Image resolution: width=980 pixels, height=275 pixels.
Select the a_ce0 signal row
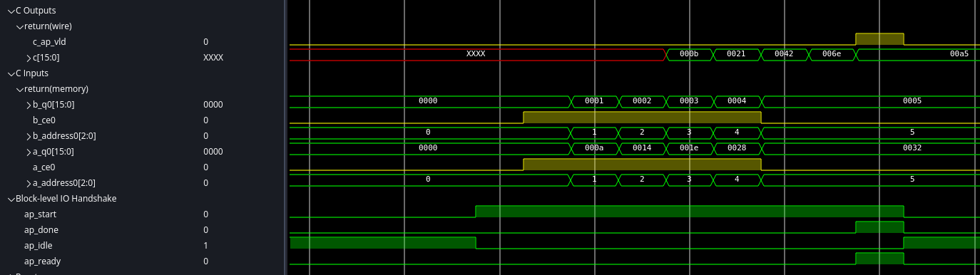coord(143,167)
